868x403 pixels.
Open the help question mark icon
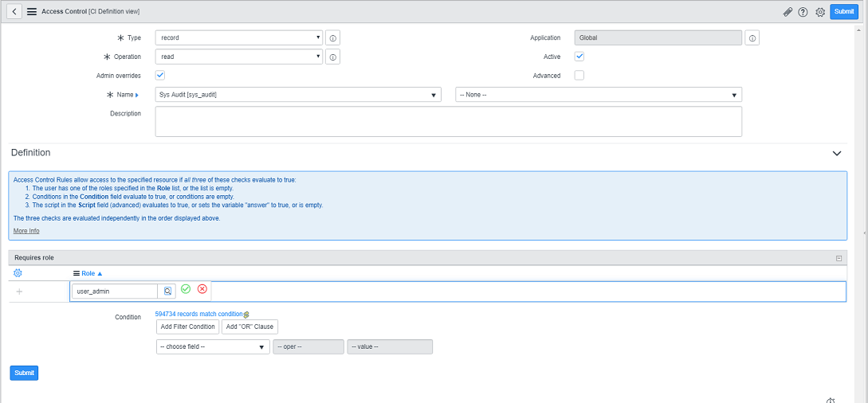point(803,12)
